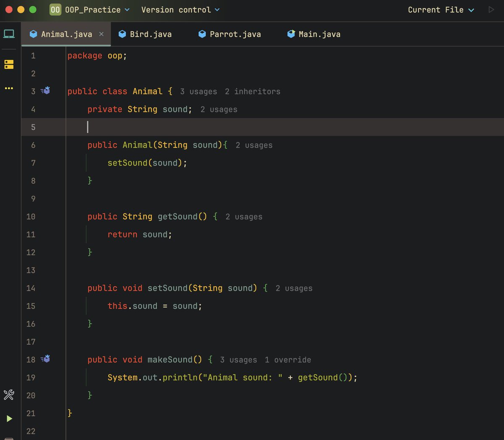504x440 pixels.
Task: Select the Animal.java tab
Action: tap(66, 34)
